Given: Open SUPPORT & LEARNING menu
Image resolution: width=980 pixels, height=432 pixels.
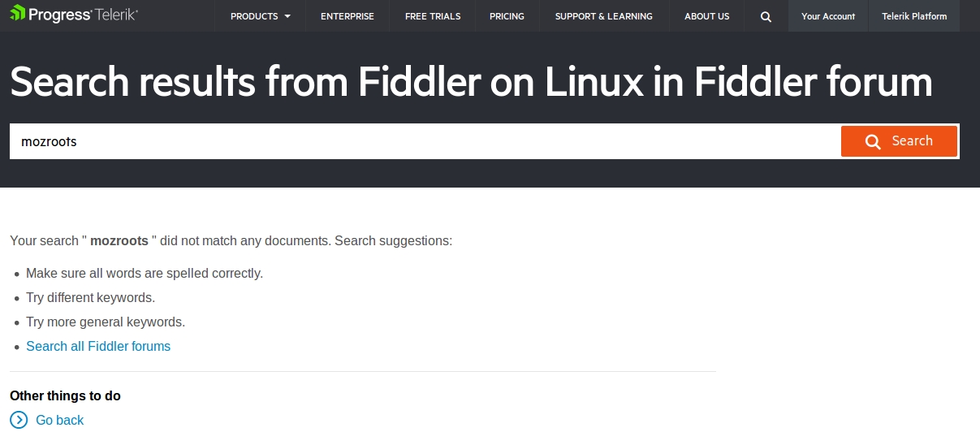Looking at the screenshot, I should pyautogui.click(x=603, y=16).
